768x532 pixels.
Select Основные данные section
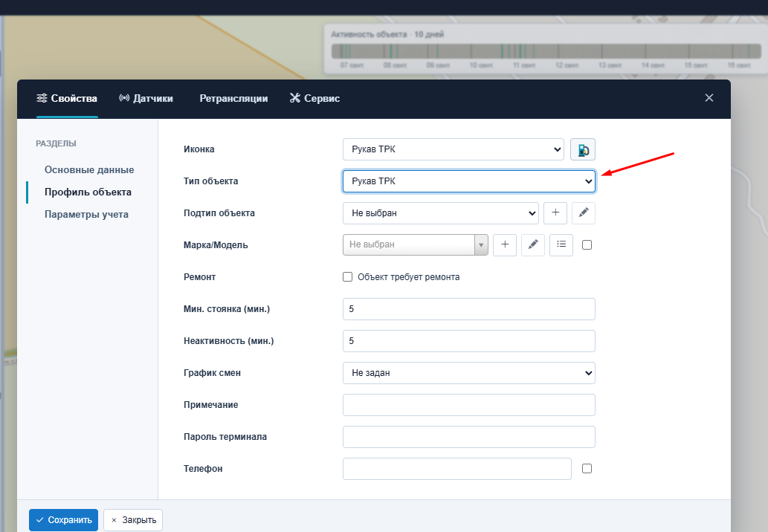(x=89, y=170)
